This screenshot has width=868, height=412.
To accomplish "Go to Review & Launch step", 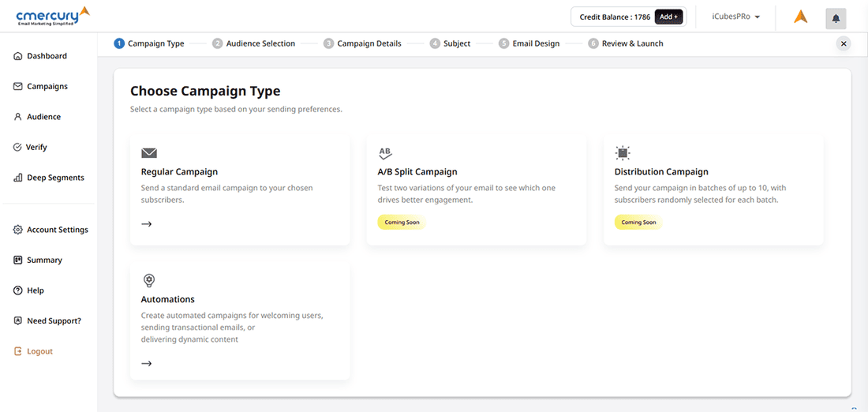I will (x=631, y=43).
